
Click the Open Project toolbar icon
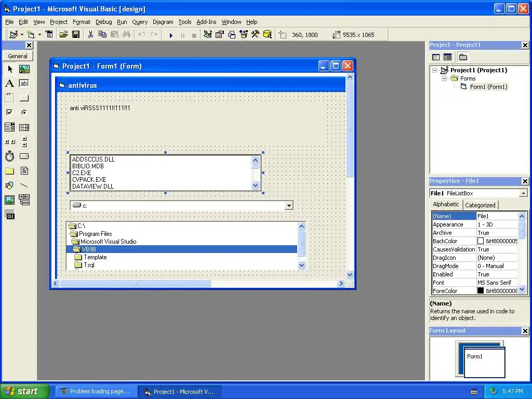tap(63, 35)
